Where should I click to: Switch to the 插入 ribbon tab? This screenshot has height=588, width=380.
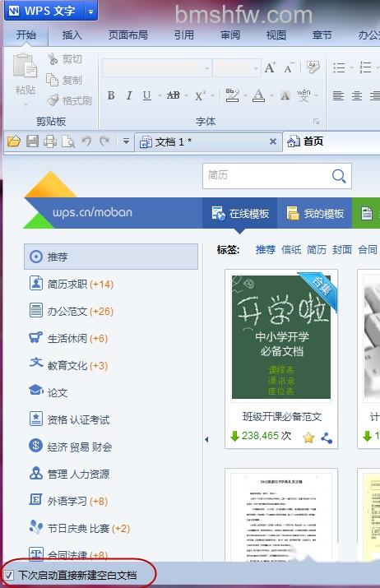pyautogui.click(x=72, y=35)
